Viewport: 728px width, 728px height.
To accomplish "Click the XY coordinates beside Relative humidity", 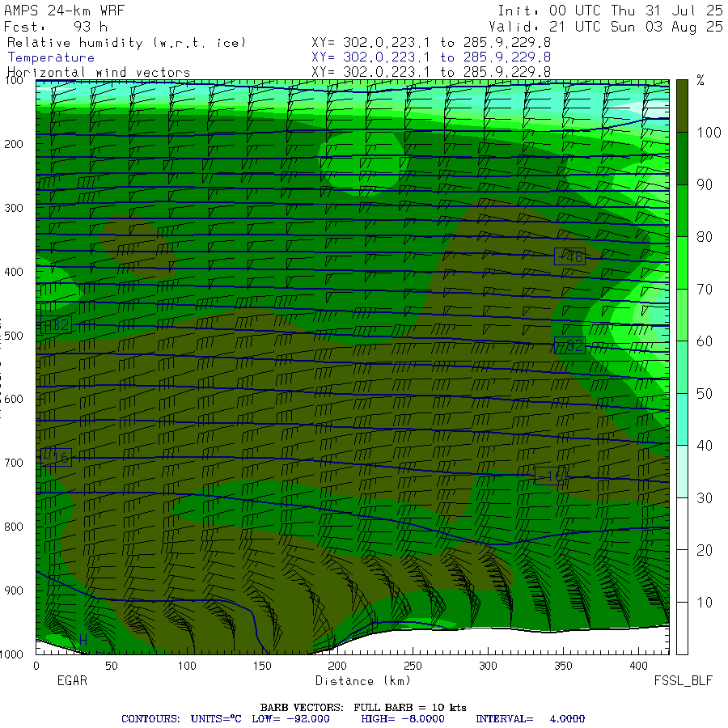I will click(431, 43).
